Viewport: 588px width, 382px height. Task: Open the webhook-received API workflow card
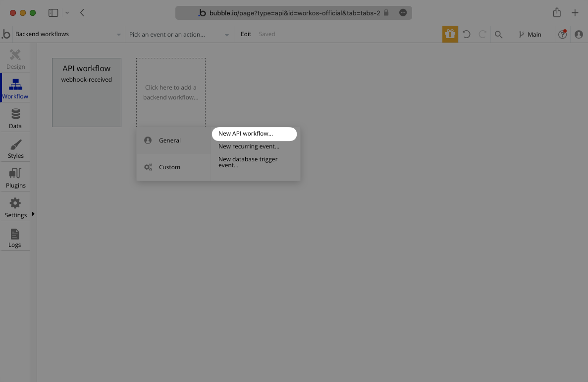coord(86,92)
